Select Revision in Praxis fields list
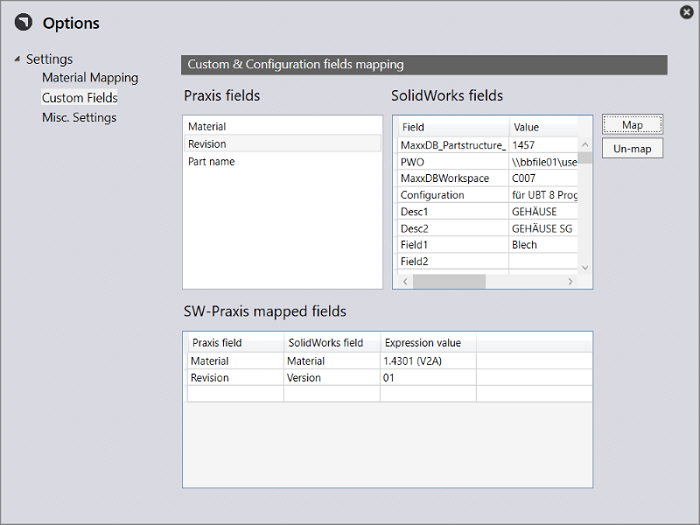The height and width of the screenshot is (525, 700). click(x=283, y=144)
